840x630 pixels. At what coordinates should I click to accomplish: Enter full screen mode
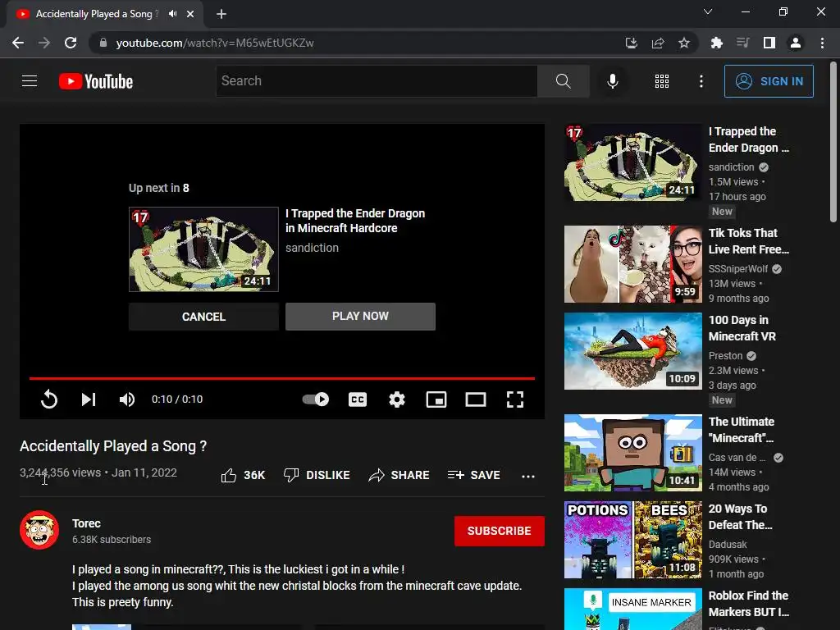[x=515, y=399]
